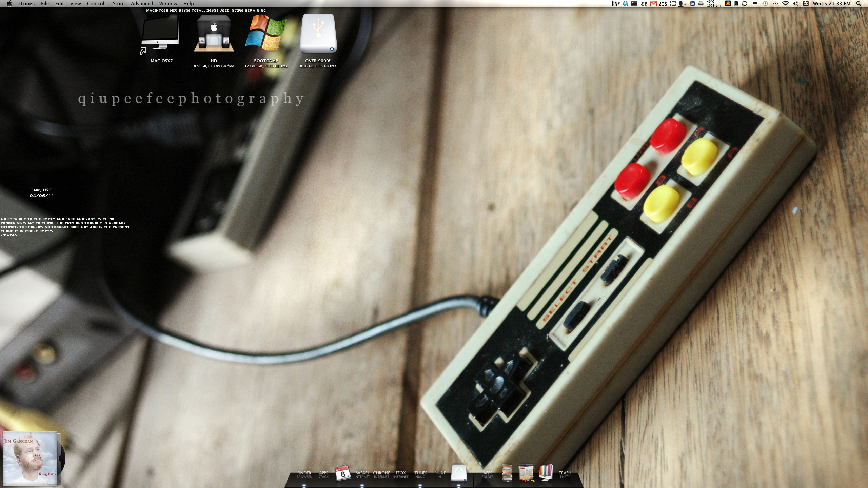Open the Dropbox menu bar icon

625,4
